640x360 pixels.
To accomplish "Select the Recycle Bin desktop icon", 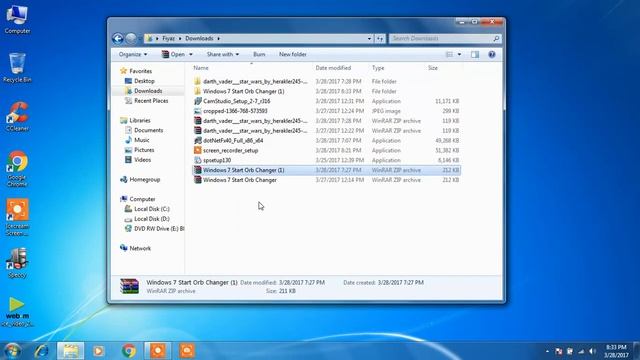I will pyautogui.click(x=17, y=68).
